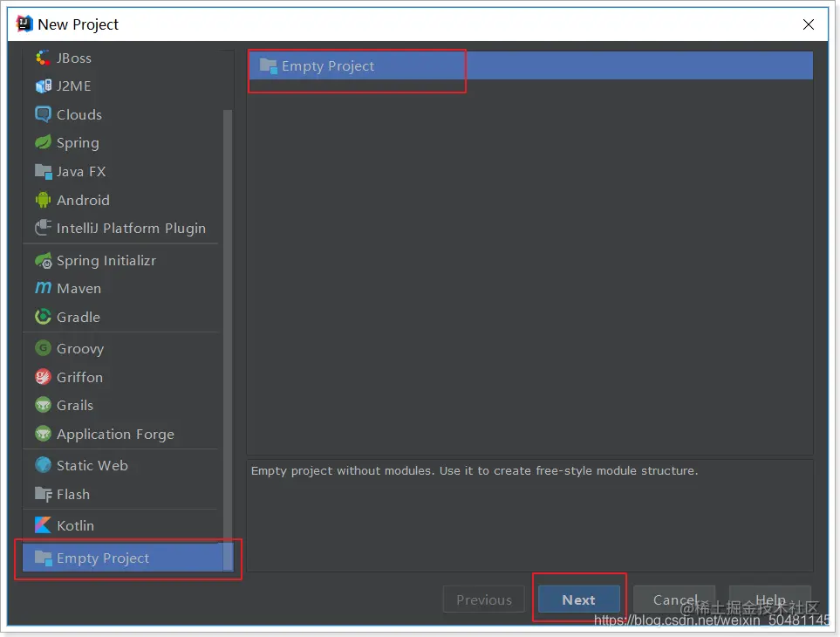Select IntelliJ Platform Plugin entry
Screen dimensions: 840x637
coord(122,229)
